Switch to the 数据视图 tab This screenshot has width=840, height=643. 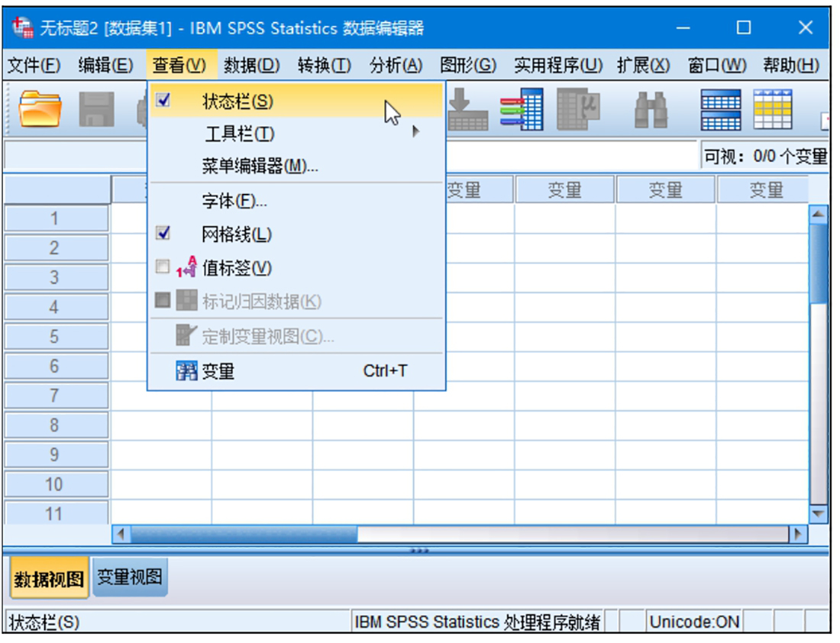(49, 578)
